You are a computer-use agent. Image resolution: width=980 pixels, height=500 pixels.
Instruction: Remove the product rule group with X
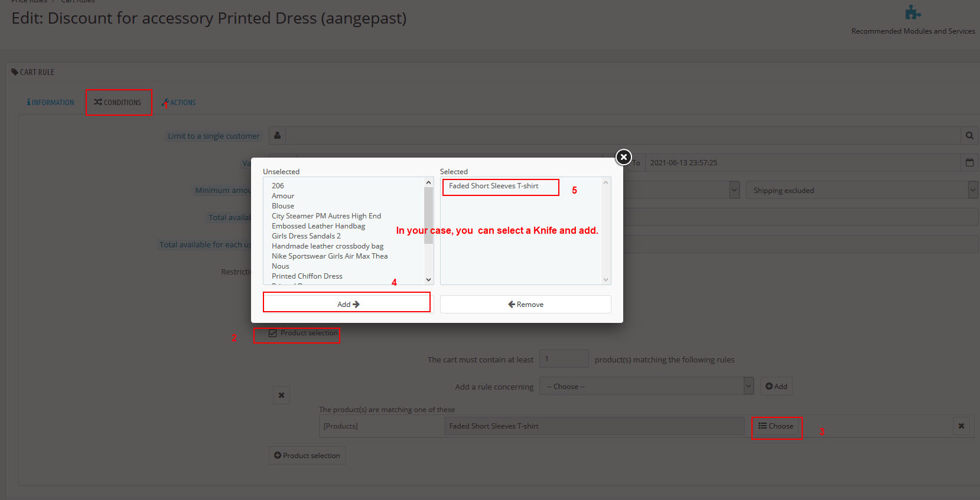coord(281,395)
